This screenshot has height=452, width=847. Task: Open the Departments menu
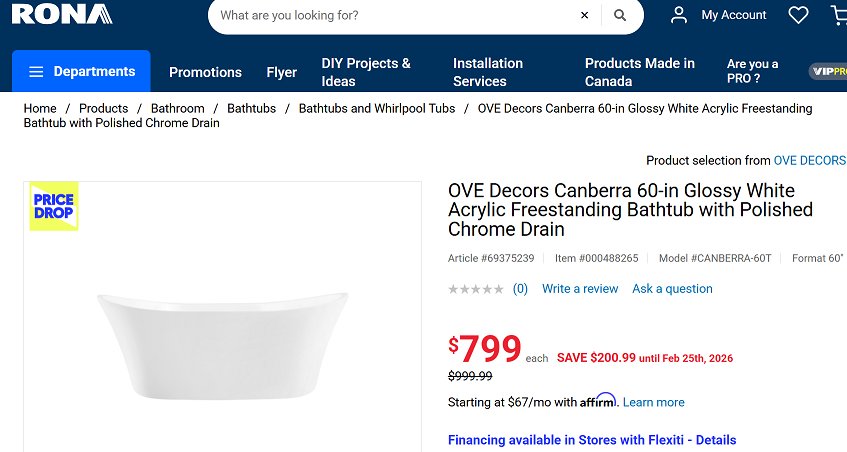pyautogui.click(x=81, y=72)
